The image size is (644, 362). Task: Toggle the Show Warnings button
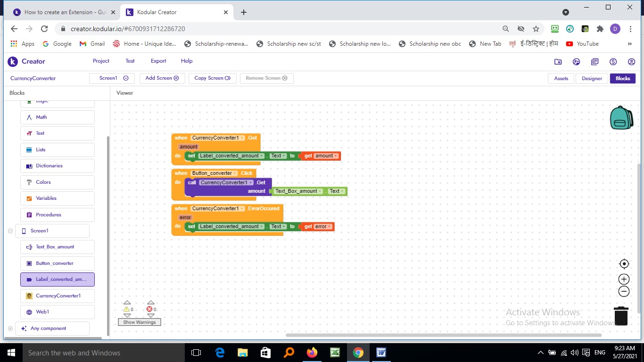139,322
